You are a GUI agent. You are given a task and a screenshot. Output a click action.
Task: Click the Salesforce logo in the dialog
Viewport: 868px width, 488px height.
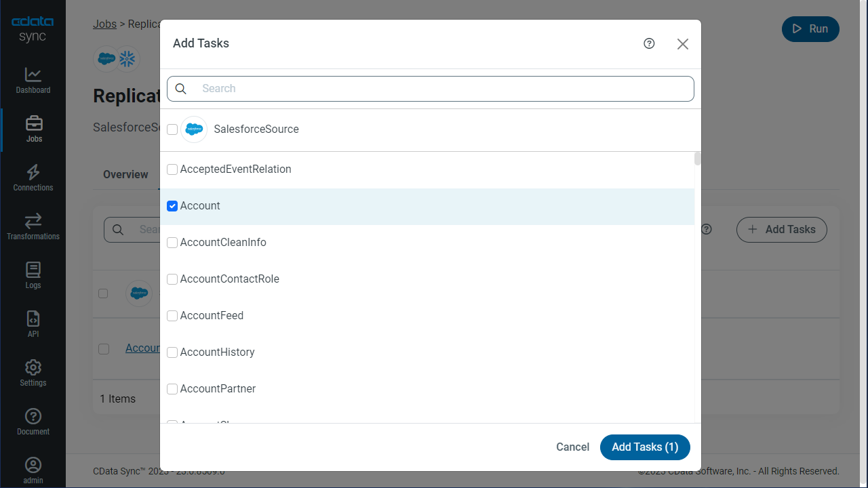194,129
